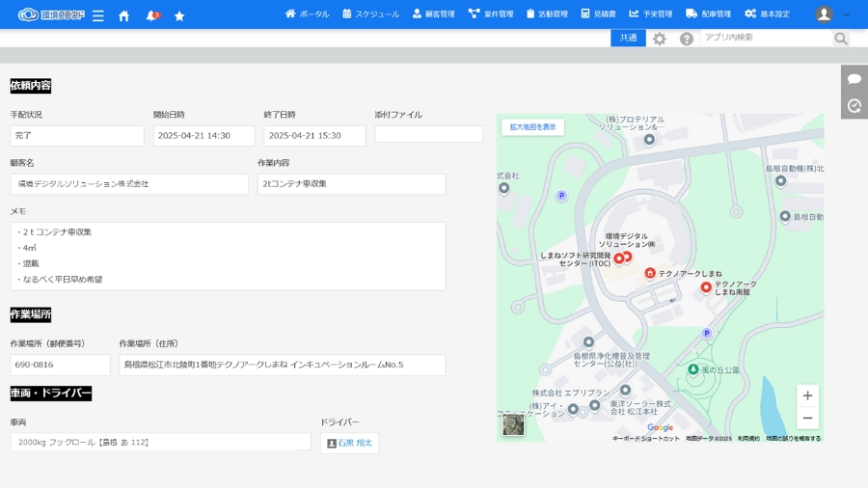Open the help question mark icon
Image resolution: width=868 pixels, height=489 pixels.
(x=687, y=39)
